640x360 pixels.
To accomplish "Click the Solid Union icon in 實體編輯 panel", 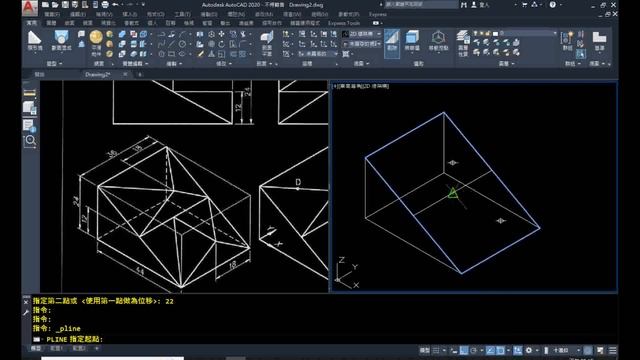I will point(122,35).
